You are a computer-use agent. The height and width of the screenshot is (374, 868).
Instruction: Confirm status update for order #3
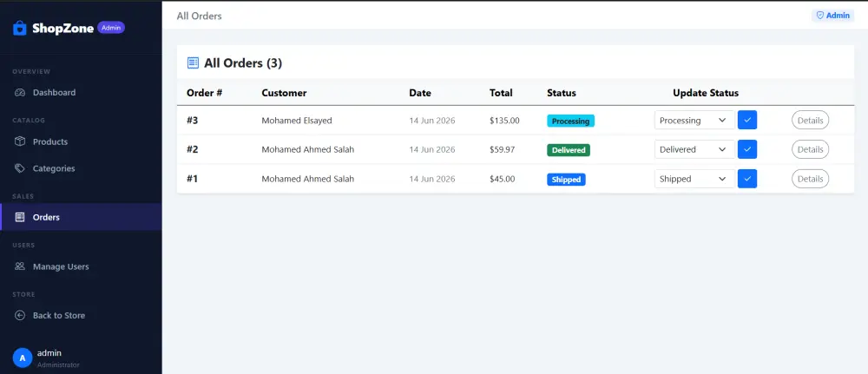[747, 120]
